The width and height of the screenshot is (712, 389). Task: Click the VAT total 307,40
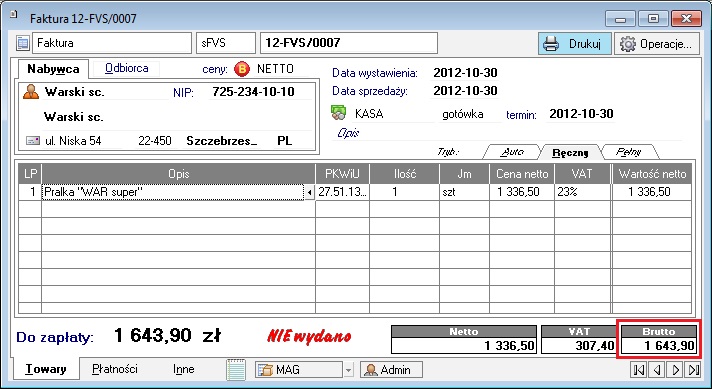pos(578,346)
